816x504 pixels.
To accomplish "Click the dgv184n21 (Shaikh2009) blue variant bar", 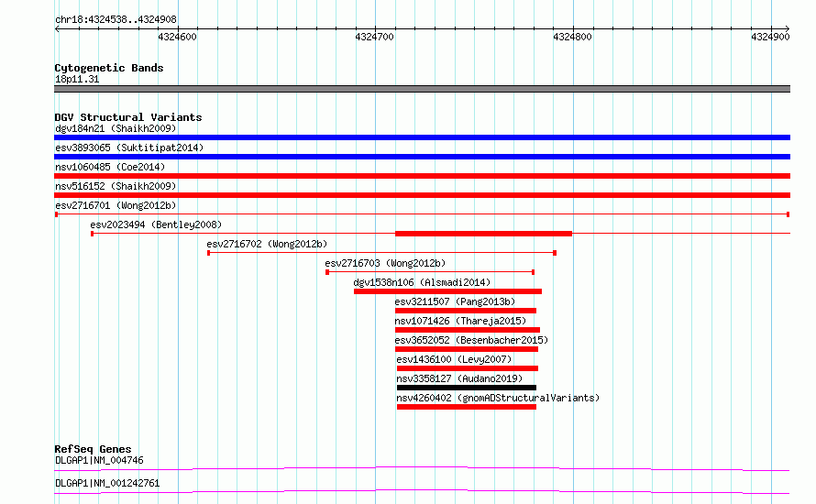I will (x=422, y=137).
